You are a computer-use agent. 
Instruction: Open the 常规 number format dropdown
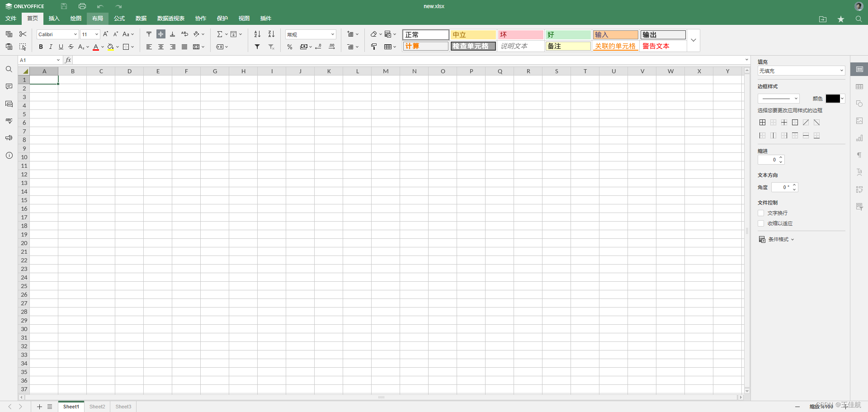[332, 34]
